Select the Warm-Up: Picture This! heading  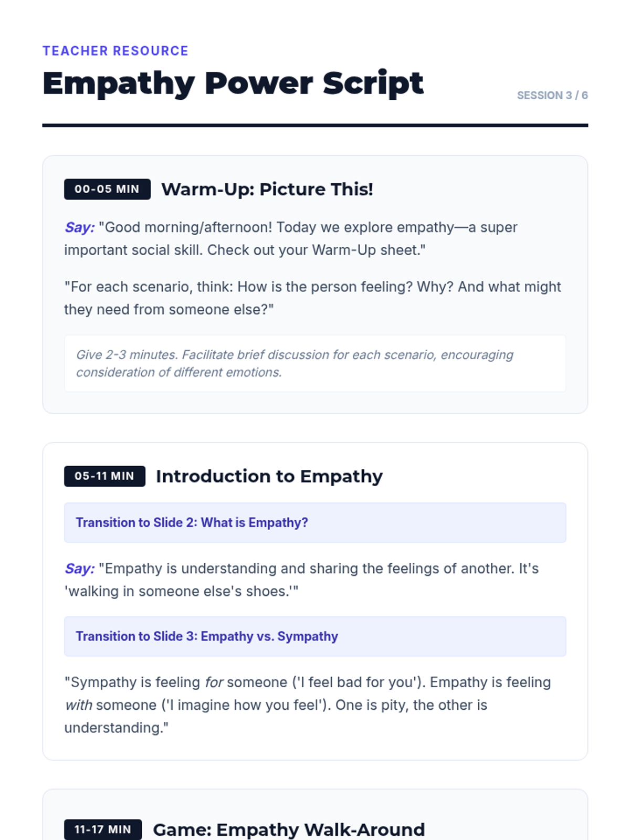point(267,189)
